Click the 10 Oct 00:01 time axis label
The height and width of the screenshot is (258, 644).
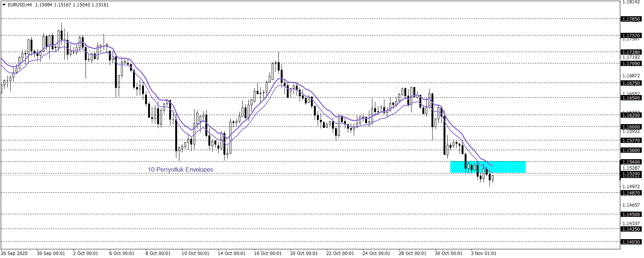click(x=195, y=253)
